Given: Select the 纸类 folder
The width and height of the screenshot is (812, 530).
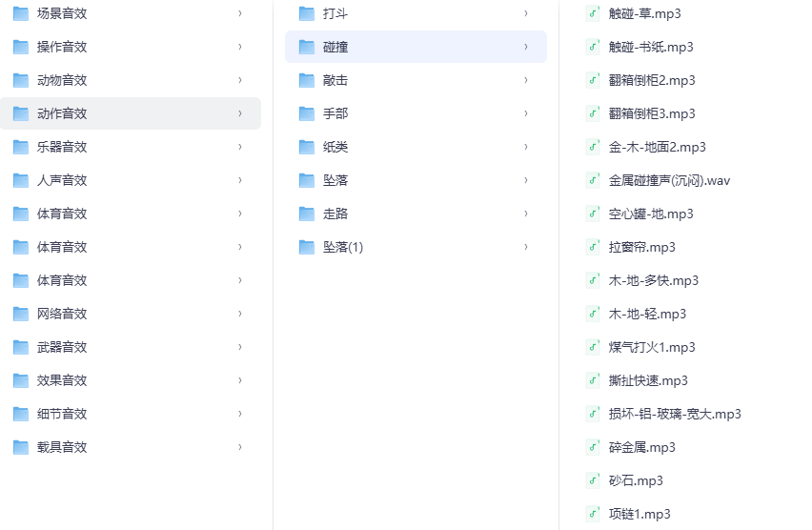Looking at the screenshot, I should (x=335, y=147).
